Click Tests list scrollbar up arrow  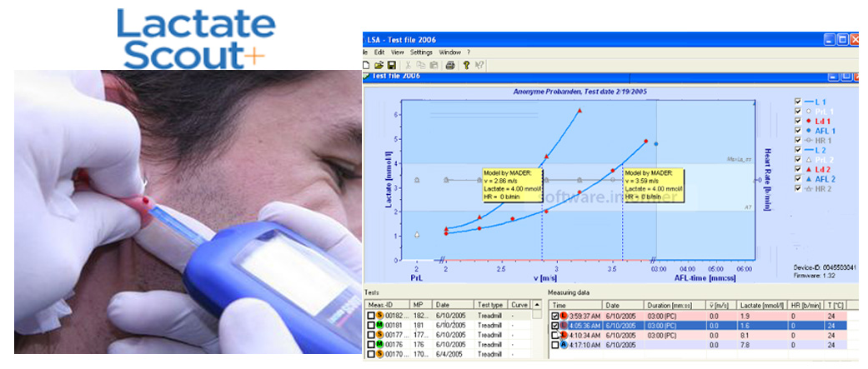(536, 305)
